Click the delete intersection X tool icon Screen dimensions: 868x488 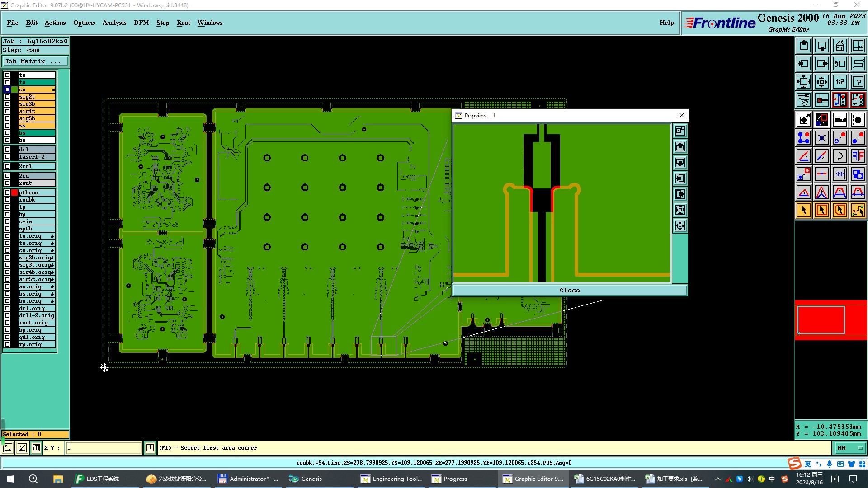click(821, 138)
